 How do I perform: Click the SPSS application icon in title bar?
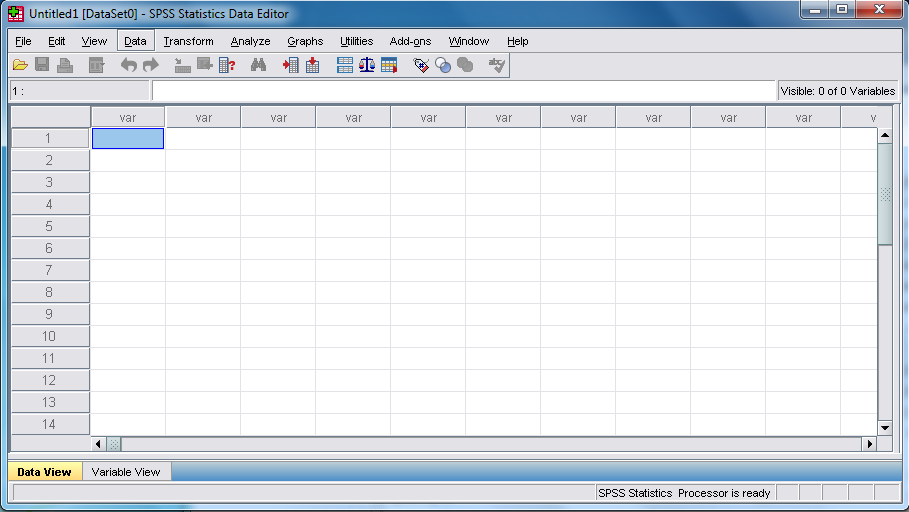click(x=16, y=13)
